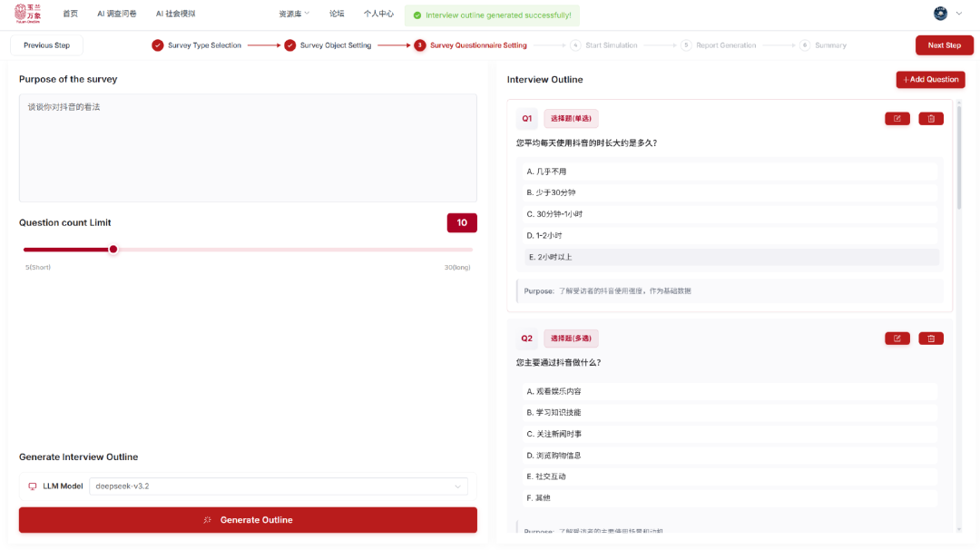The width and height of the screenshot is (980, 550).
Task: Go to the 个人中心 menu item
Action: tap(378, 14)
